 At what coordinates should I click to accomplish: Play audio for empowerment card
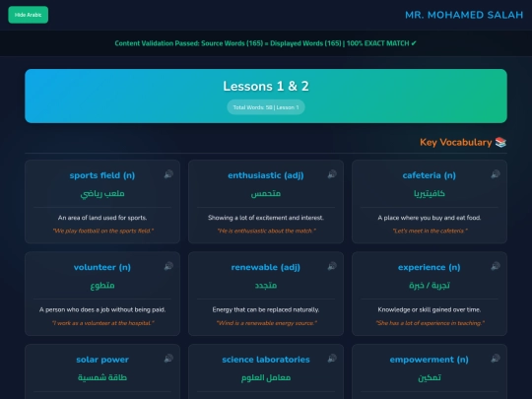click(x=496, y=359)
